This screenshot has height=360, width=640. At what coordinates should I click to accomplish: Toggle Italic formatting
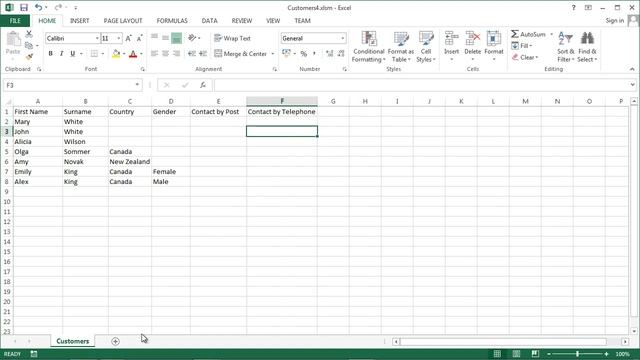[62, 53]
